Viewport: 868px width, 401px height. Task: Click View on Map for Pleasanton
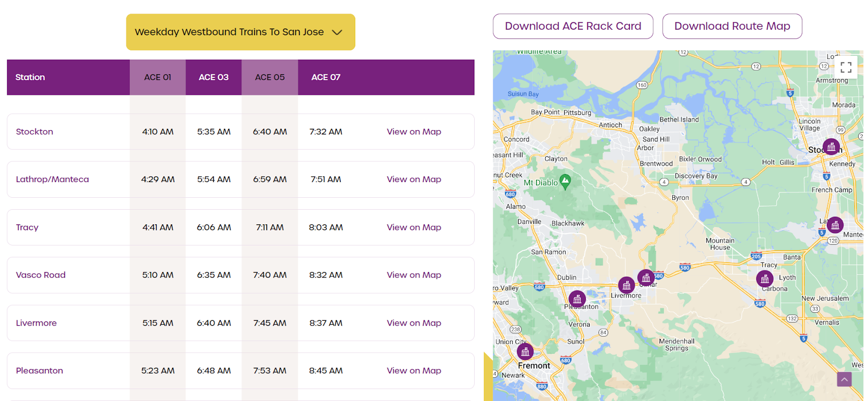click(x=414, y=371)
